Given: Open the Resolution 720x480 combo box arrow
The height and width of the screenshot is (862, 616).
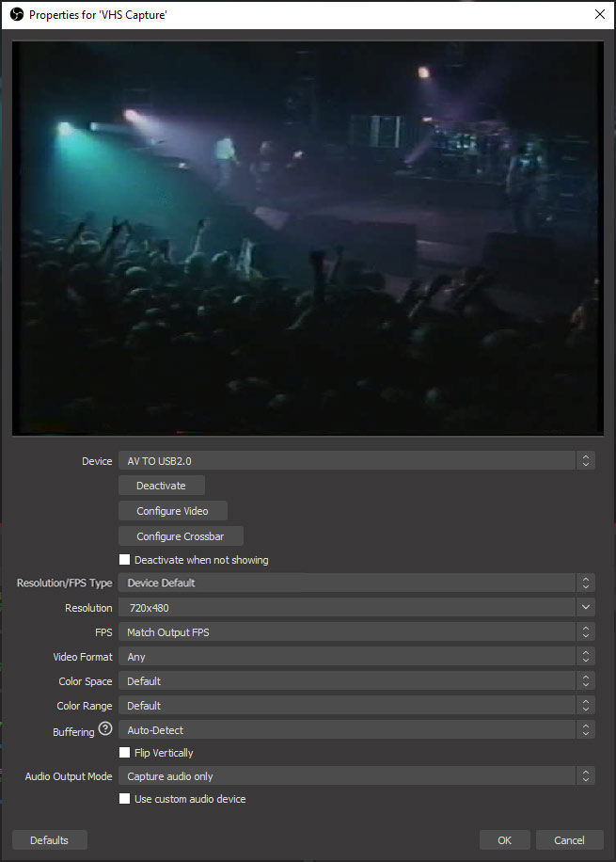Looking at the screenshot, I should [586, 608].
